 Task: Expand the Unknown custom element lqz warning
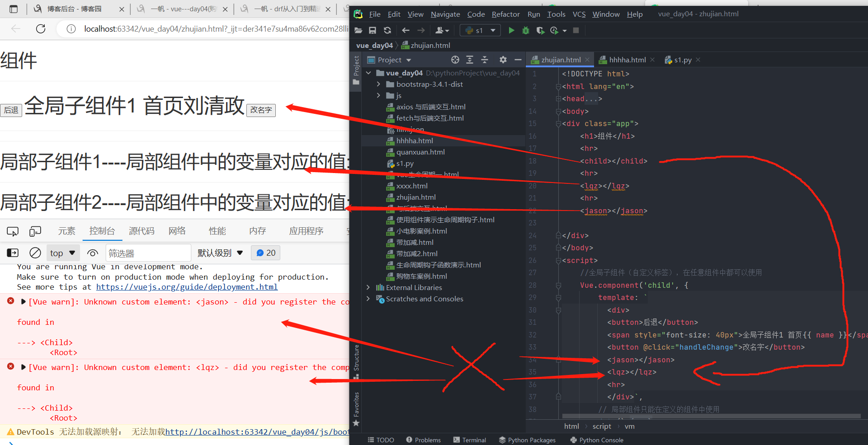(24, 367)
